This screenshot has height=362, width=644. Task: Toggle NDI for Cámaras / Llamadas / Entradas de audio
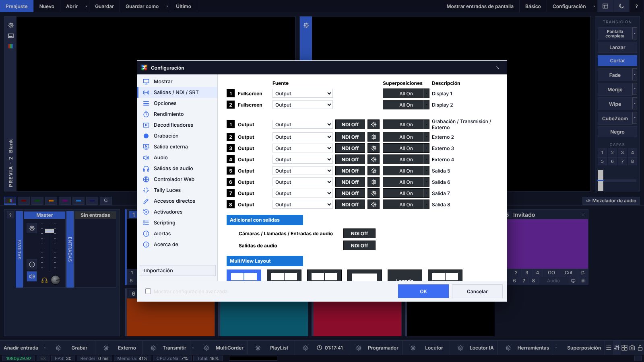point(359,234)
